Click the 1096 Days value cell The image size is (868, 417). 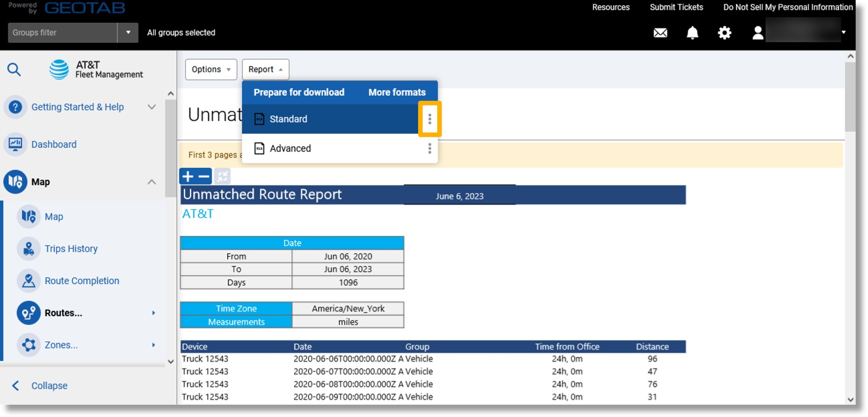[x=348, y=282]
